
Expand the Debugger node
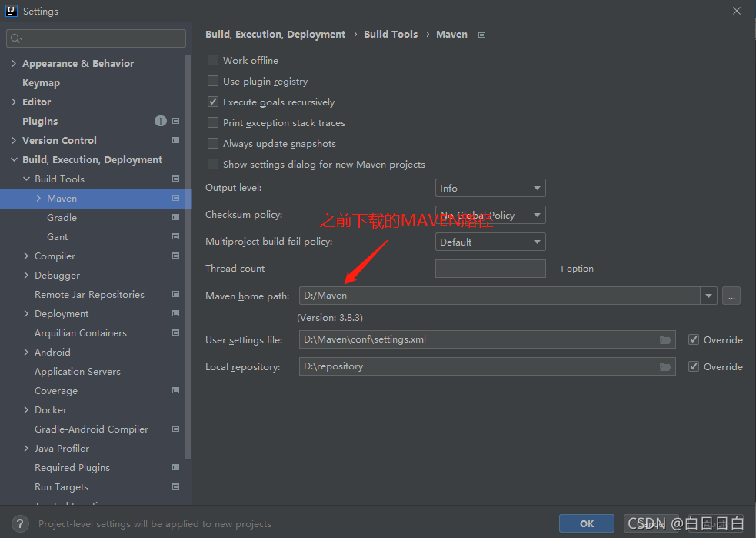pyautogui.click(x=26, y=275)
